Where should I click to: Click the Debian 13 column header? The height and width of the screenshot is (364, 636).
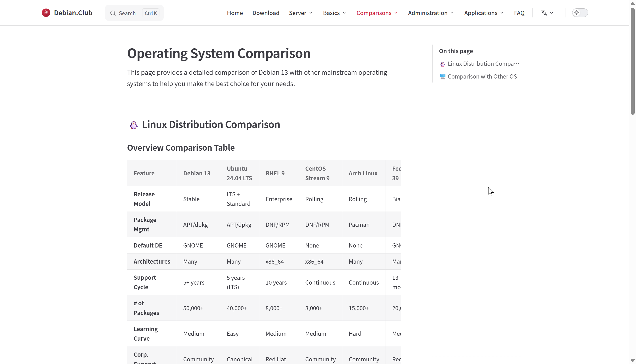pyautogui.click(x=198, y=173)
